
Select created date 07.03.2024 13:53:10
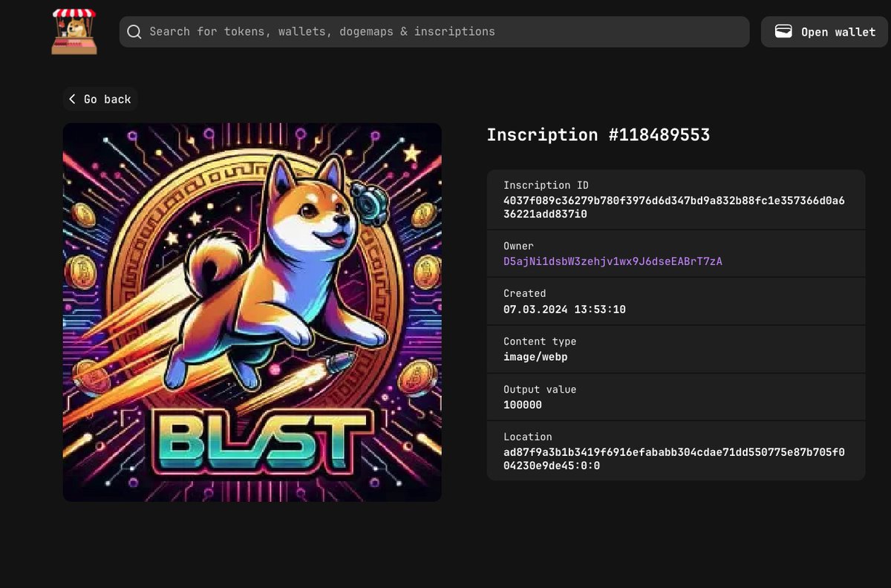click(564, 309)
